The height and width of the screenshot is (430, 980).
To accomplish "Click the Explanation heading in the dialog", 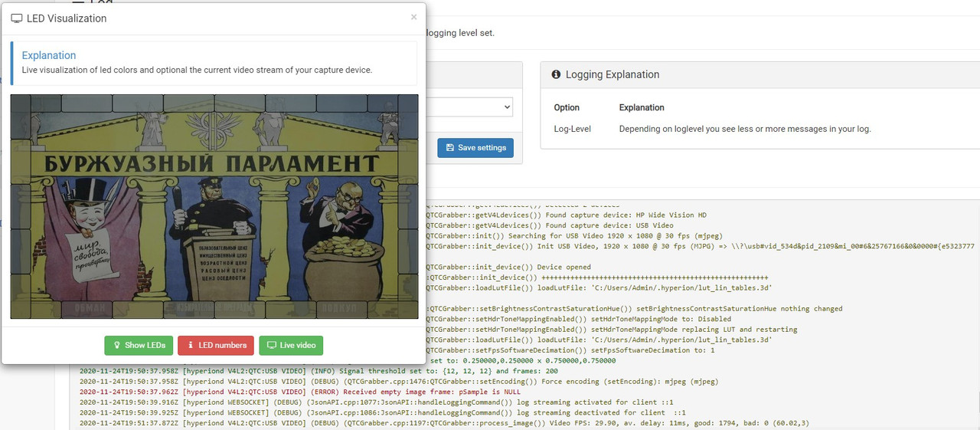I will pyautogui.click(x=49, y=55).
